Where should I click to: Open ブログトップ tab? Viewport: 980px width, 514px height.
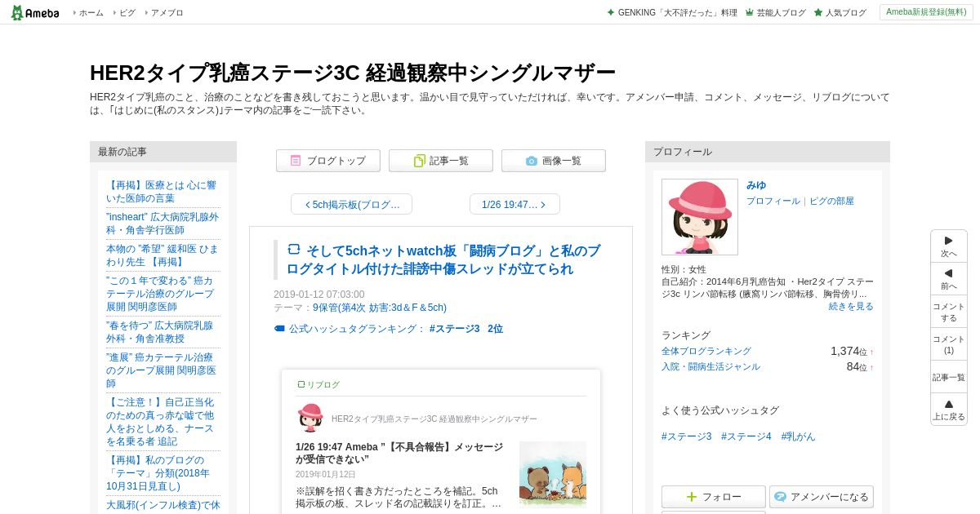pos(328,161)
